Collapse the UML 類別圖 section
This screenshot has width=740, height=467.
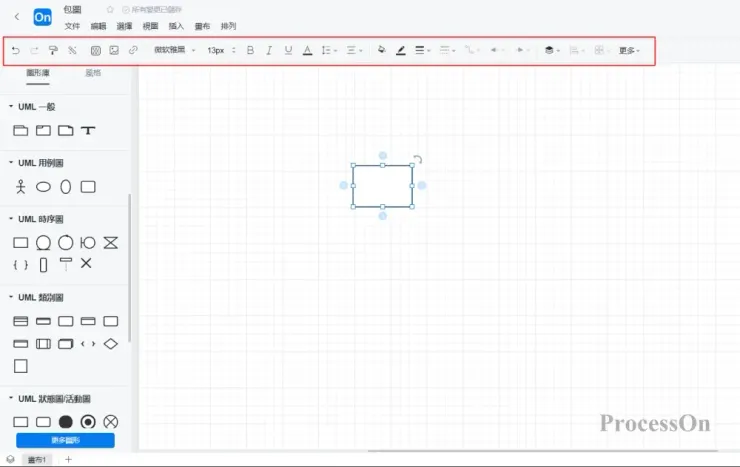11,297
